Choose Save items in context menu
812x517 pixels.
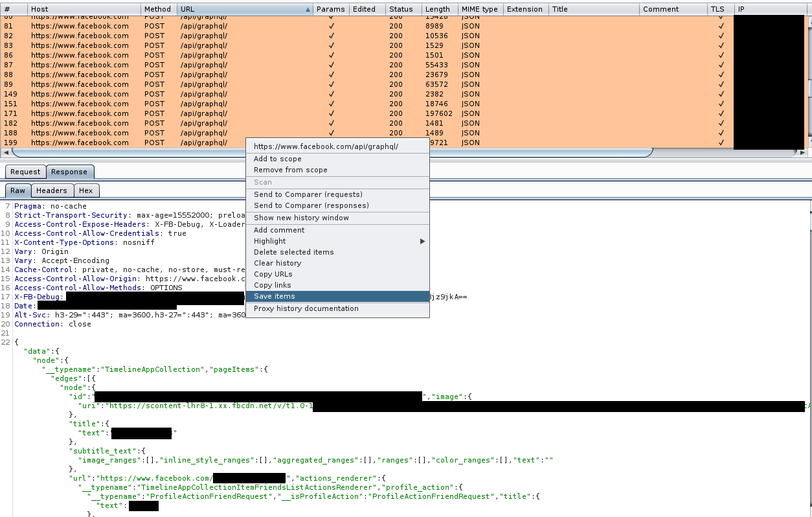337,296
